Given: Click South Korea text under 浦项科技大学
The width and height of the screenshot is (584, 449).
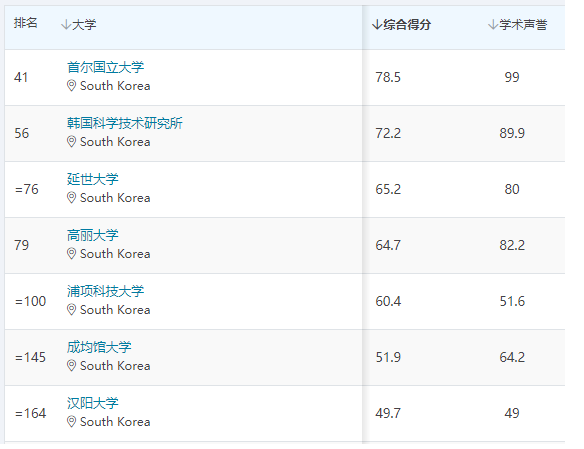Looking at the screenshot, I should click(x=115, y=310).
